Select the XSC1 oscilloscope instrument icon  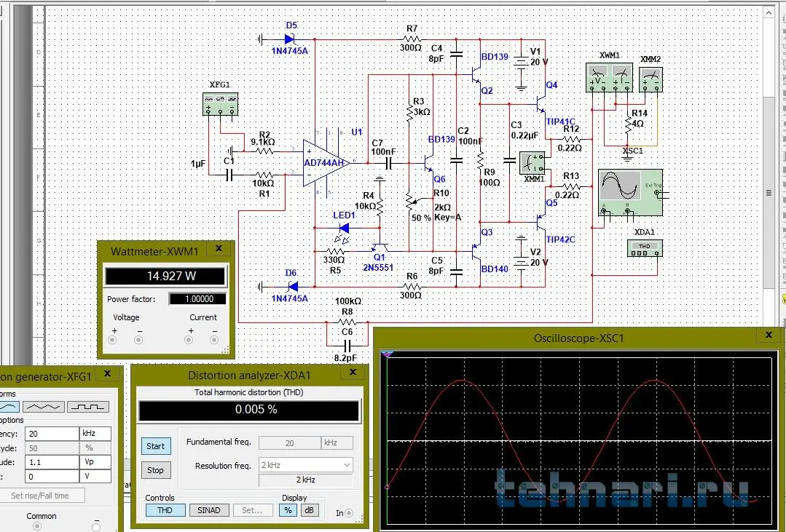point(630,192)
